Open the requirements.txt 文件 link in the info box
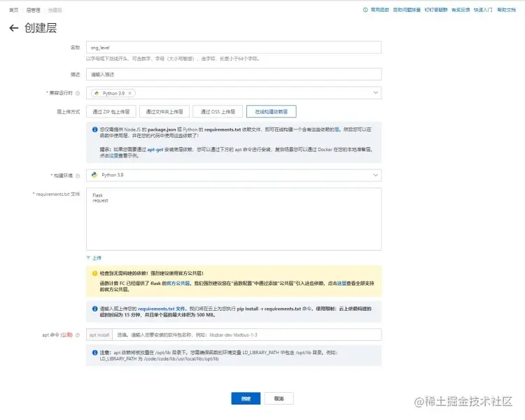 click(162, 309)
